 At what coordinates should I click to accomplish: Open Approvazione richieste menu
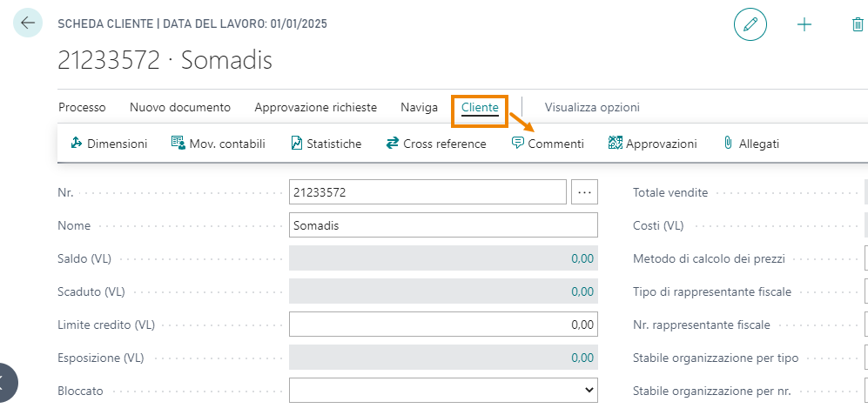(x=315, y=107)
